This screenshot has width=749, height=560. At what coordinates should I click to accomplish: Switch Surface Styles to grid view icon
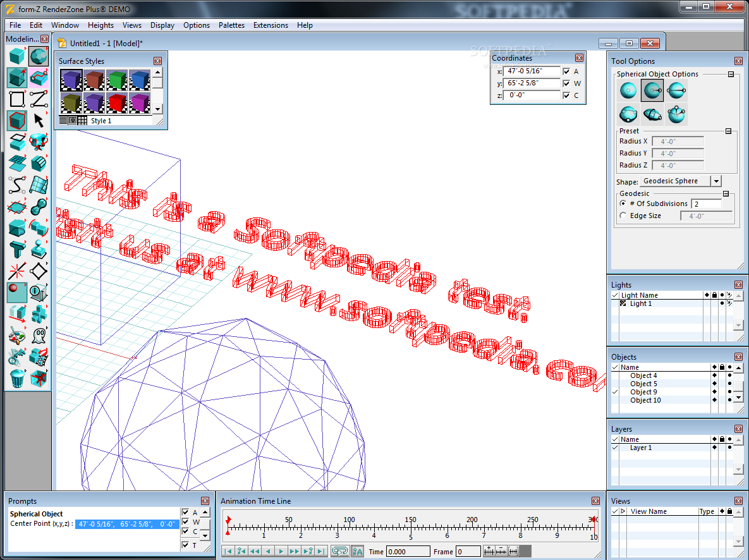(x=83, y=121)
